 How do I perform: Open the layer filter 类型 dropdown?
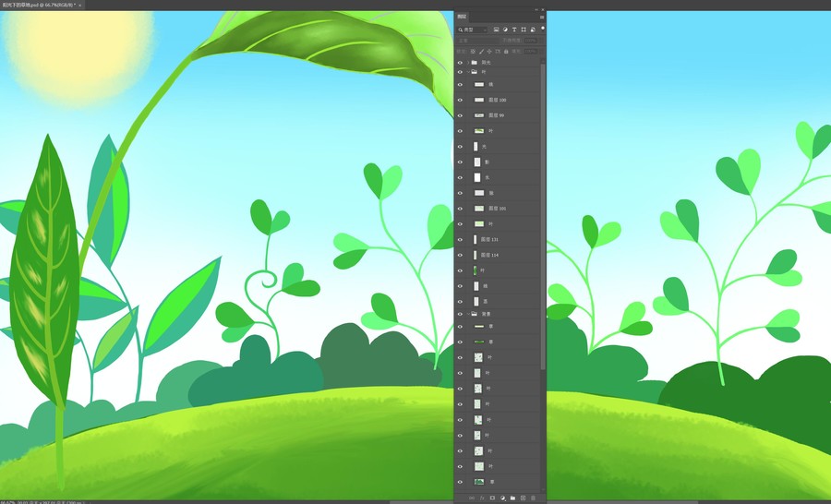[472, 30]
